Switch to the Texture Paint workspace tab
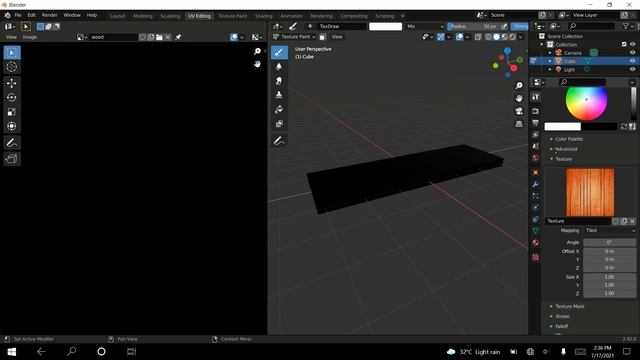The image size is (640, 360). coord(233,16)
